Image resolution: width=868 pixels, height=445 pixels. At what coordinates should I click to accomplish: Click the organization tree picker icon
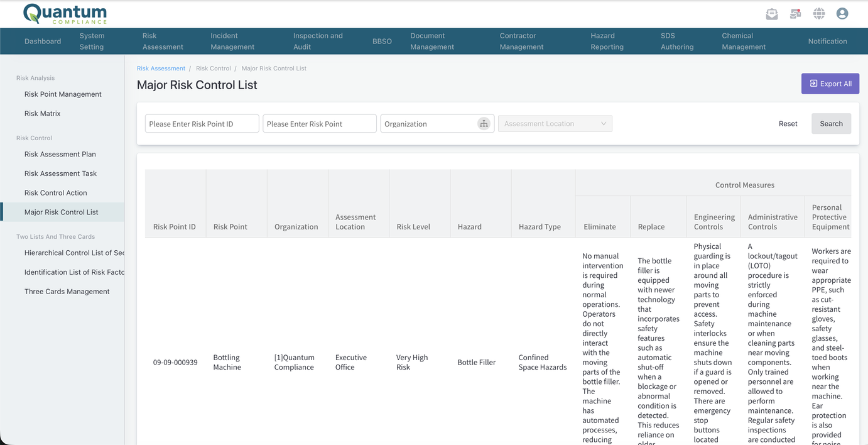[x=484, y=124]
